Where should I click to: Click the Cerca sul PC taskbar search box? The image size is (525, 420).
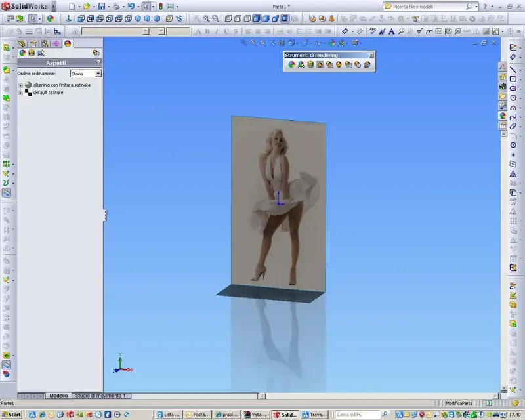tap(358, 415)
